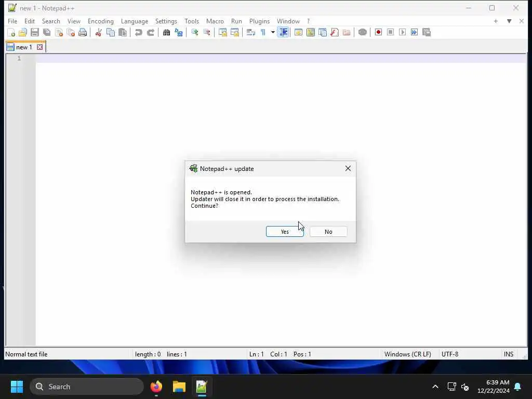
Task: Click the Save recorded macro icon
Action: click(x=427, y=32)
